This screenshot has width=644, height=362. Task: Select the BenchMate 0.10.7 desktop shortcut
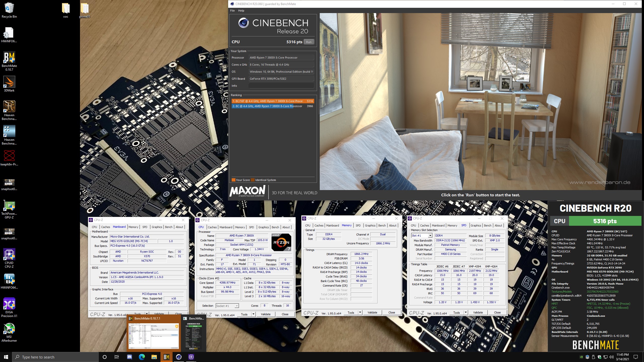pyautogui.click(x=9, y=61)
